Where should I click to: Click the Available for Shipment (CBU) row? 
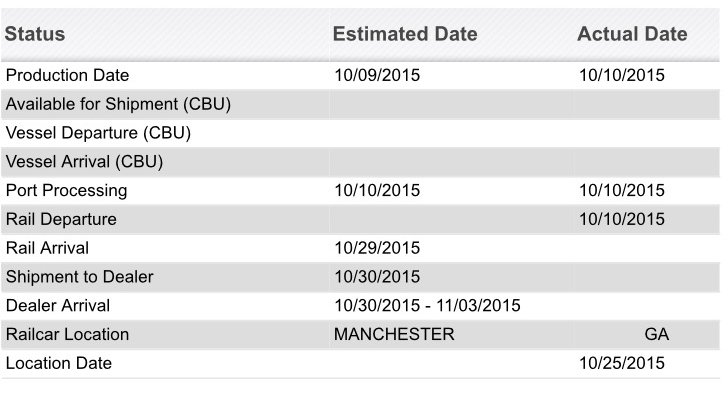click(x=360, y=104)
